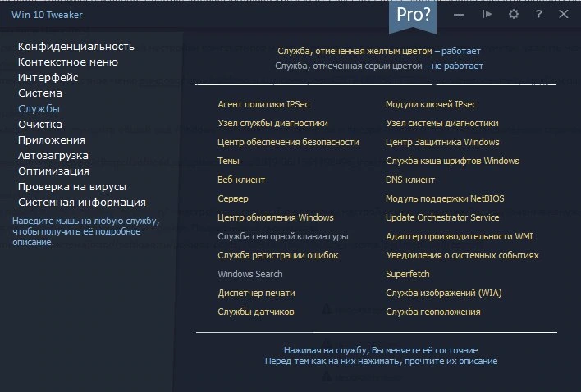Select the Службы section
This screenshot has height=392, width=581.
coord(39,109)
